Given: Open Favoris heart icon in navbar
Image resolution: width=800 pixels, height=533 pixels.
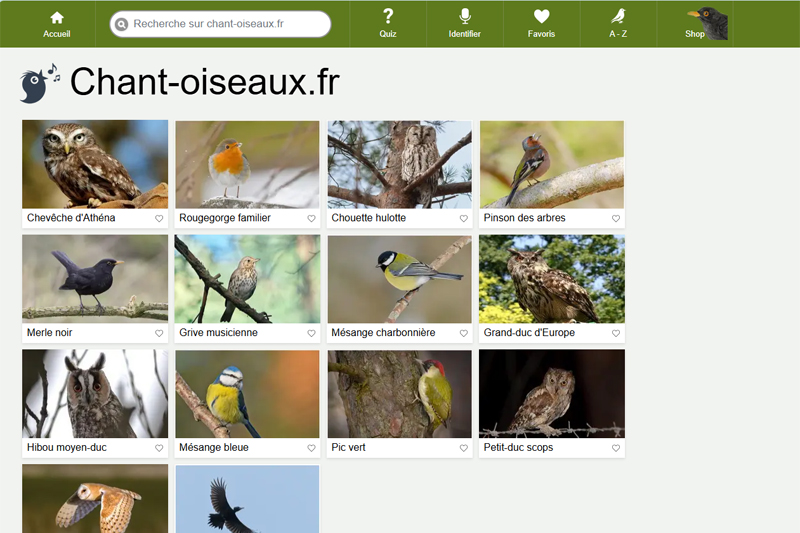Looking at the screenshot, I should [541, 17].
